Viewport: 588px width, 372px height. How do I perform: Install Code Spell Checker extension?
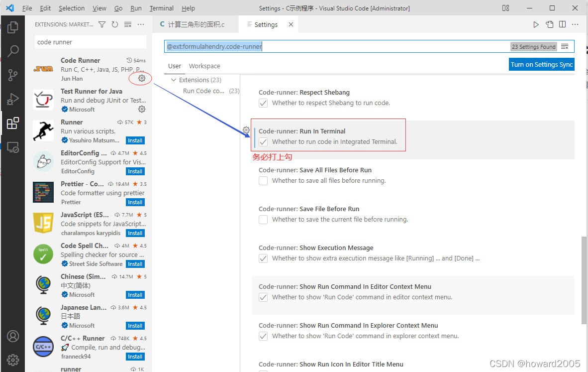point(135,264)
